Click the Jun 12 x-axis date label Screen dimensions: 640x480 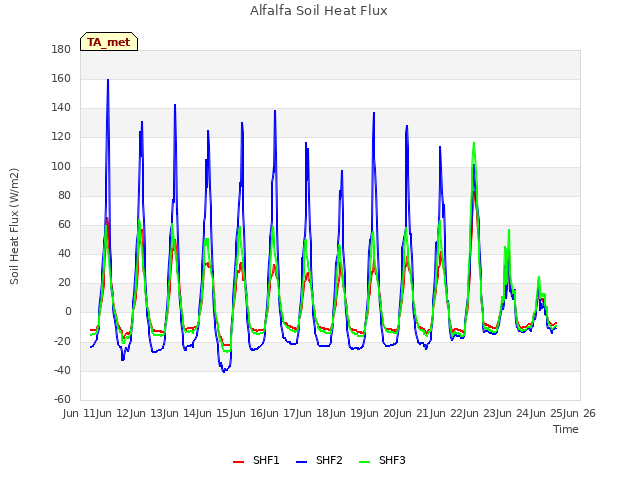114,413
